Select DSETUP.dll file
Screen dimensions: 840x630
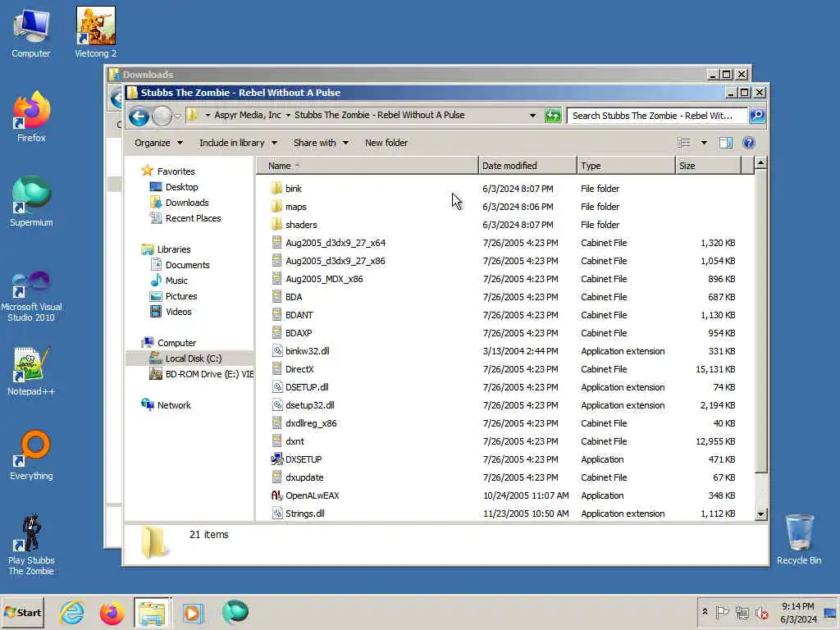(307, 387)
